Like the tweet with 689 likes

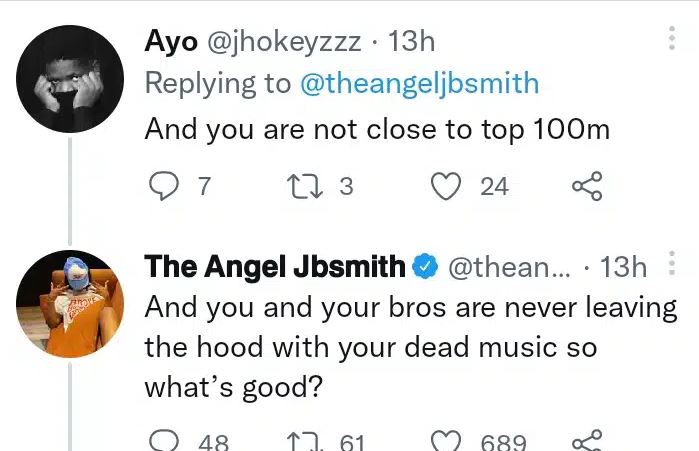pos(451,441)
